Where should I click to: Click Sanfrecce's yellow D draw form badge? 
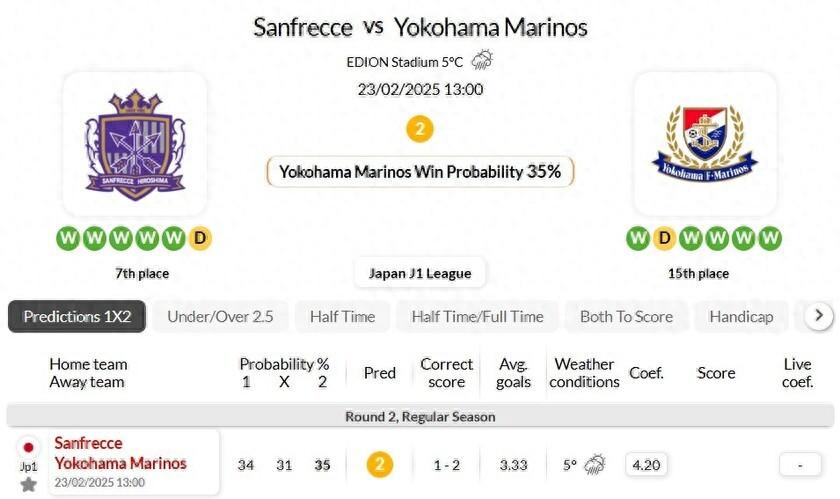click(200, 238)
